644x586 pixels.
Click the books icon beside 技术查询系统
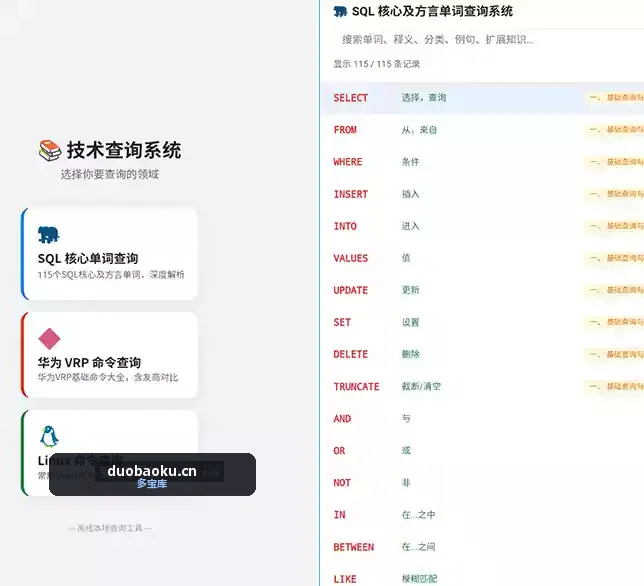pyautogui.click(x=50, y=150)
